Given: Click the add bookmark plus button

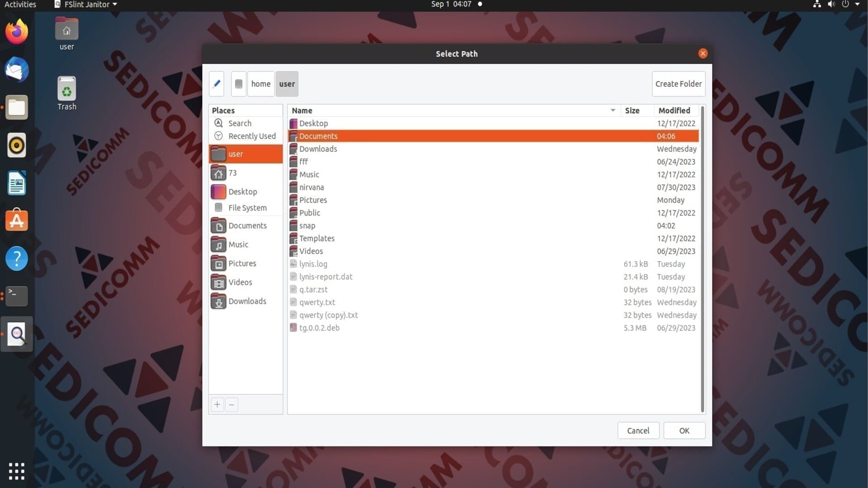Looking at the screenshot, I should click(217, 404).
